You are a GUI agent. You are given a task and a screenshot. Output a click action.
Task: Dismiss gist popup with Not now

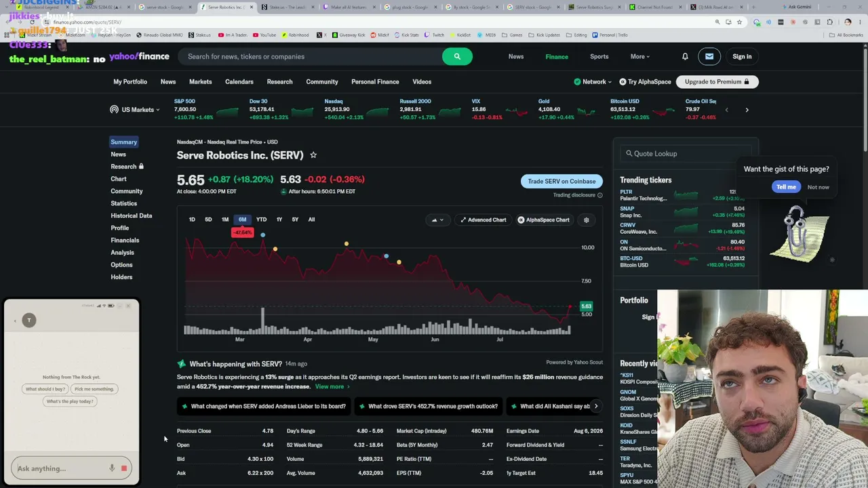click(x=818, y=187)
